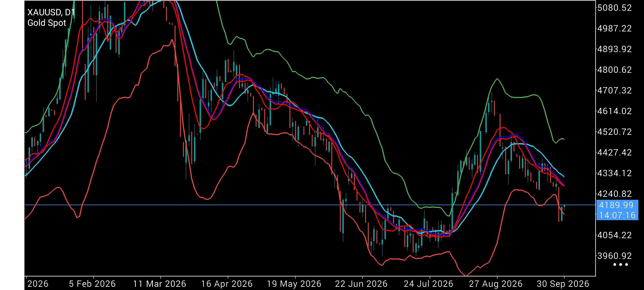
Task: Click the 27 Aug 2026 time axis label
Action: click(496, 284)
